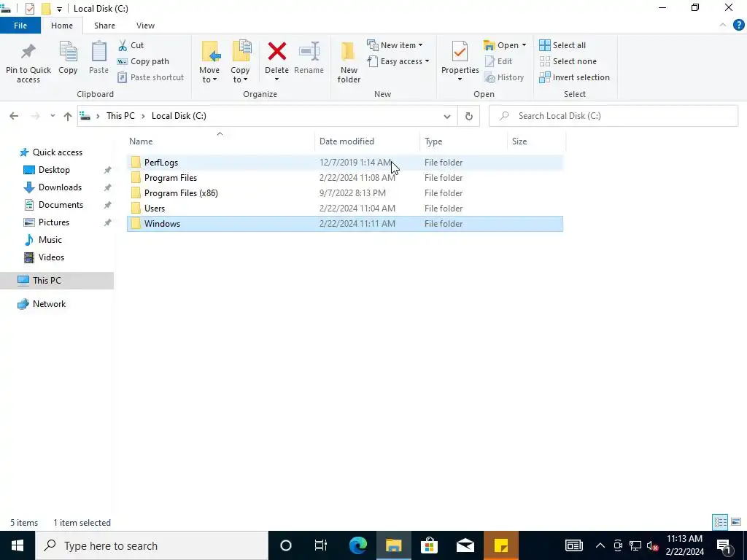This screenshot has width=747, height=560.
Task: Open Desktop in navigation pane
Action: (x=54, y=170)
